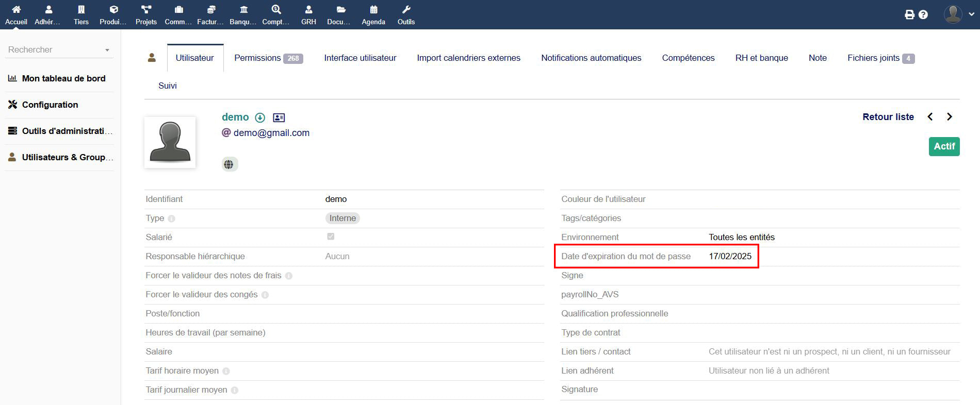Viewport: 980px width, 405px height.
Task: Toggle the Salarié checkbox
Action: tap(331, 237)
